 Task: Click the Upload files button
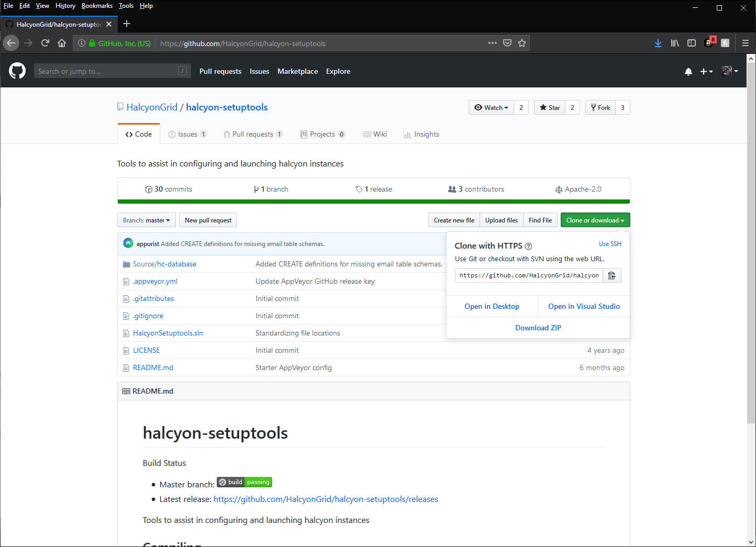502,220
